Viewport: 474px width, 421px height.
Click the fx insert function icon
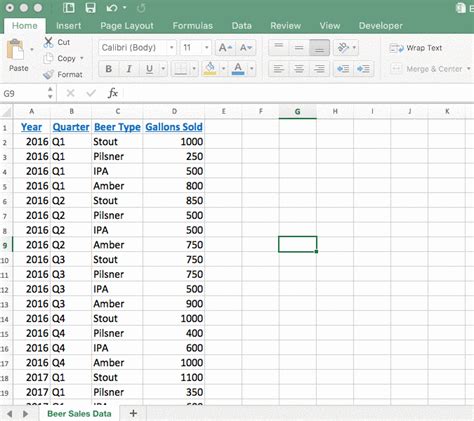click(x=113, y=93)
